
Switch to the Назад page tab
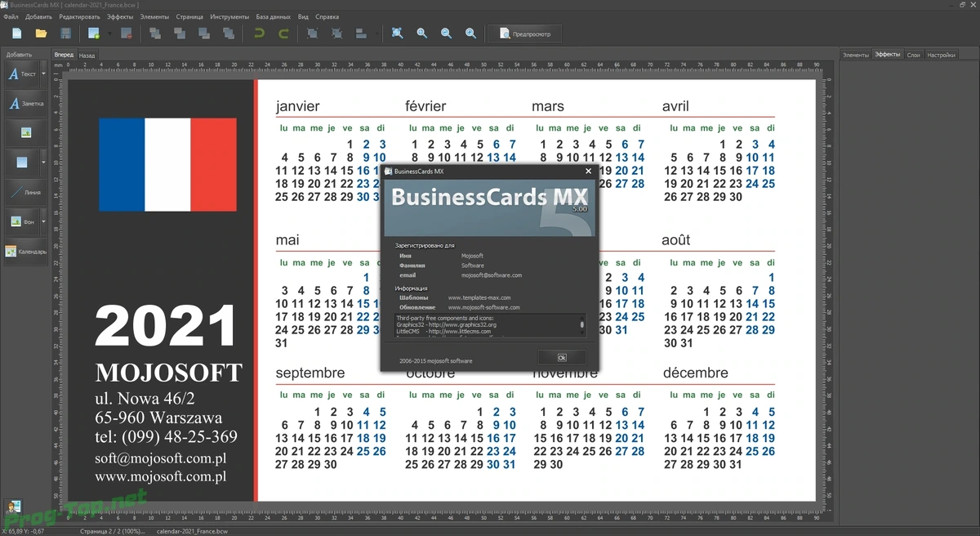(87, 55)
